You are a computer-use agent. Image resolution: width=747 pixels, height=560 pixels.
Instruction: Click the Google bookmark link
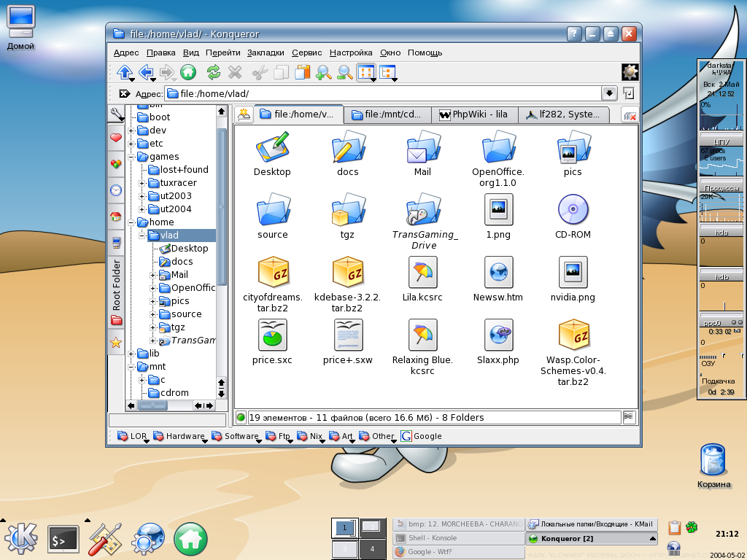pos(422,436)
